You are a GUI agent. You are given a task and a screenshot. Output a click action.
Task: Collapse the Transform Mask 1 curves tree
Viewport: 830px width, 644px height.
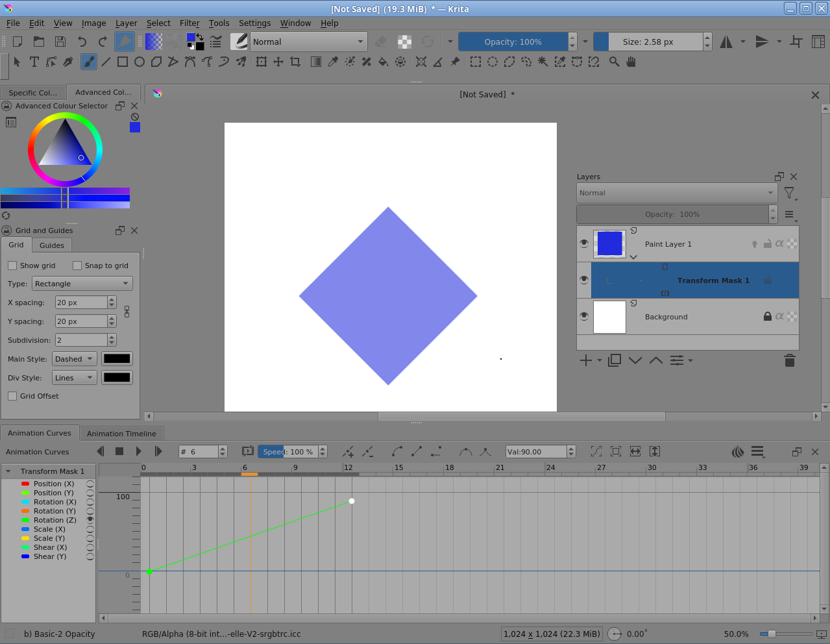(x=8, y=471)
